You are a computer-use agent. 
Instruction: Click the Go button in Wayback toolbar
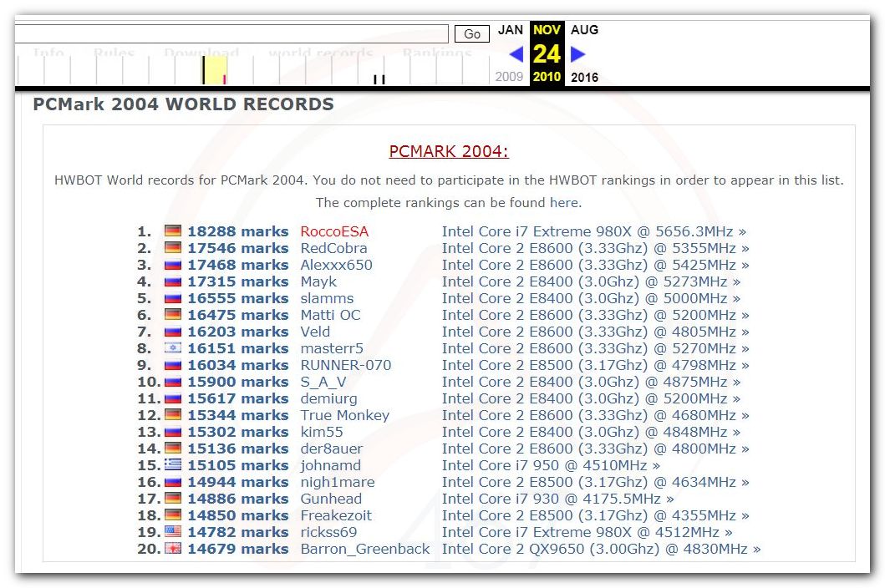(x=471, y=34)
